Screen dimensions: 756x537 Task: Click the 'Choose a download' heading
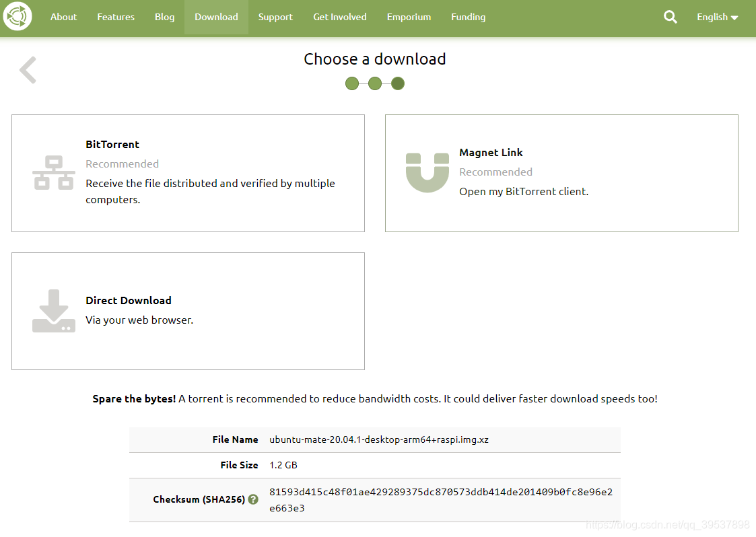[x=374, y=59]
